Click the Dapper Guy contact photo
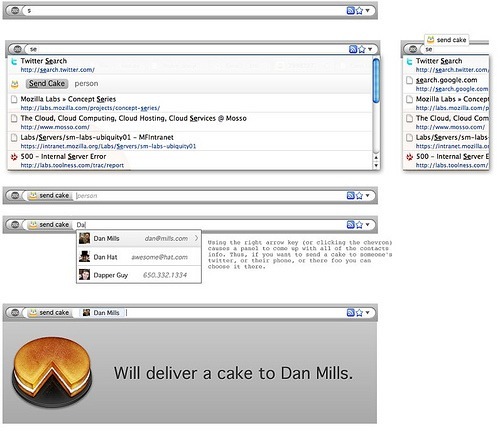This screenshot has height=433, width=500. click(x=84, y=275)
